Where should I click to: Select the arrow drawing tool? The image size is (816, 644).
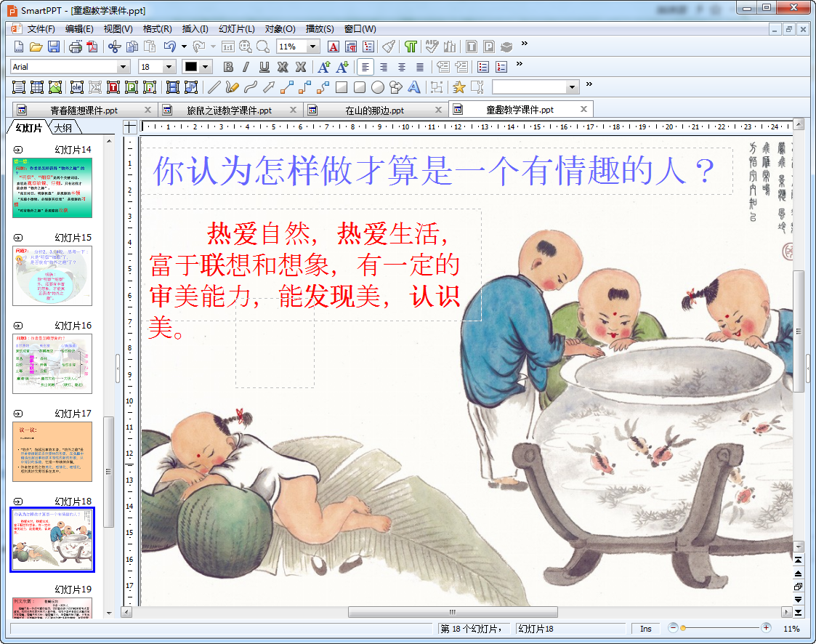[269, 87]
